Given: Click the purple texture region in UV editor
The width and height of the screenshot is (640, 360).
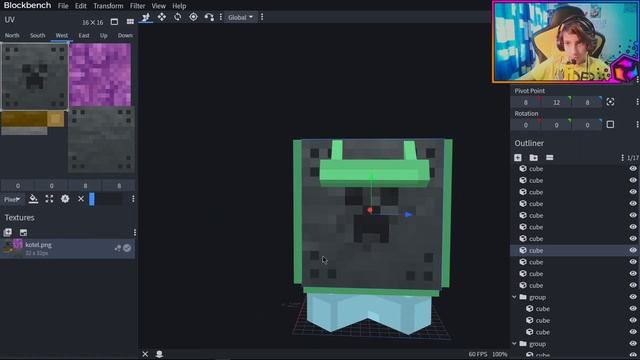Looking at the screenshot, I should 100,75.
